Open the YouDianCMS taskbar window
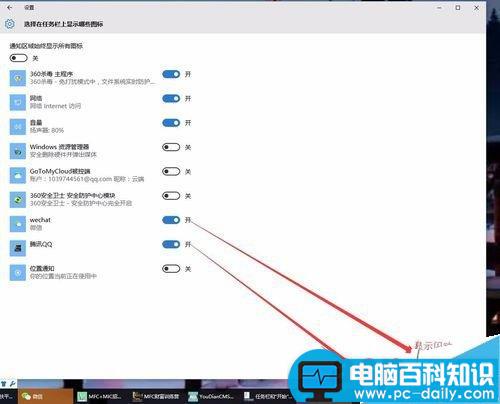This screenshot has height=404, width=500. click(212, 396)
